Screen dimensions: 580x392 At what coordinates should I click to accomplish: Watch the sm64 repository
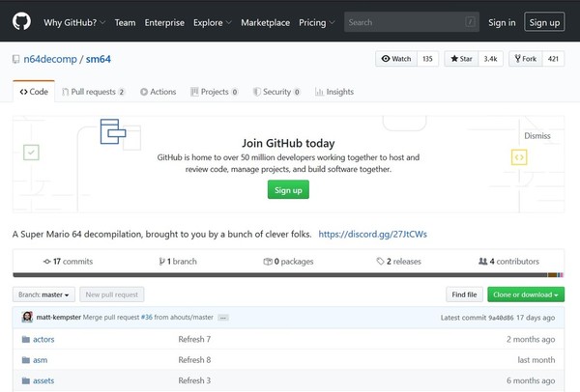click(395, 59)
